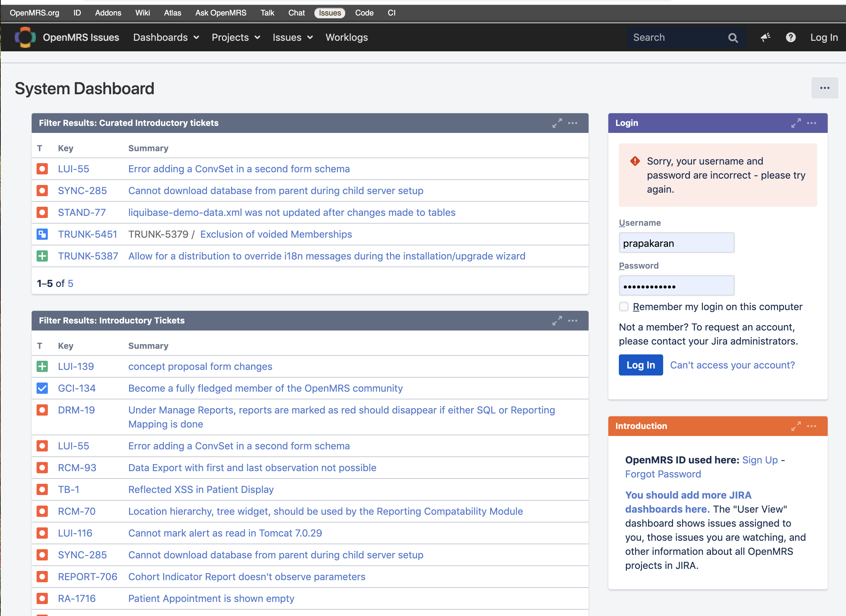This screenshot has width=846, height=616.
Task: Open Addons in the top bar
Action: pyautogui.click(x=108, y=13)
